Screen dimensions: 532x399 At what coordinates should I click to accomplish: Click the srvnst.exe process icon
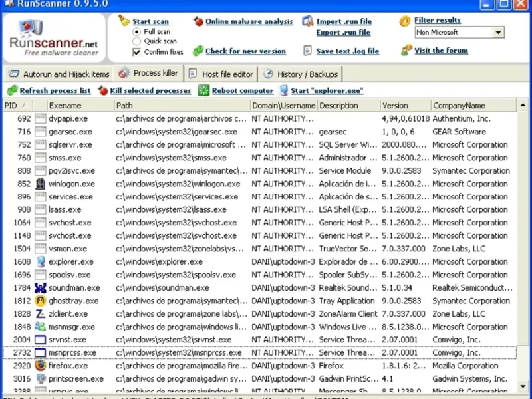[41, 340]
